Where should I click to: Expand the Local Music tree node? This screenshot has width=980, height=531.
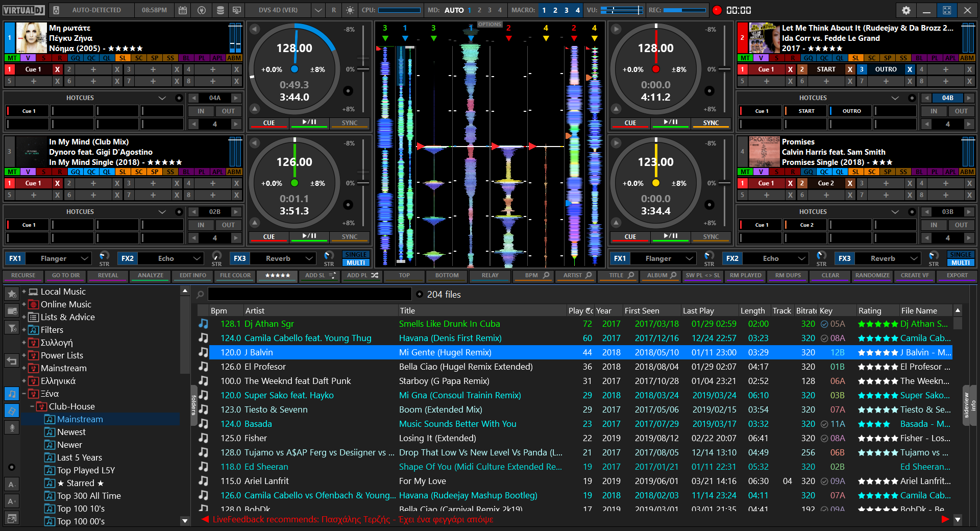24,292
